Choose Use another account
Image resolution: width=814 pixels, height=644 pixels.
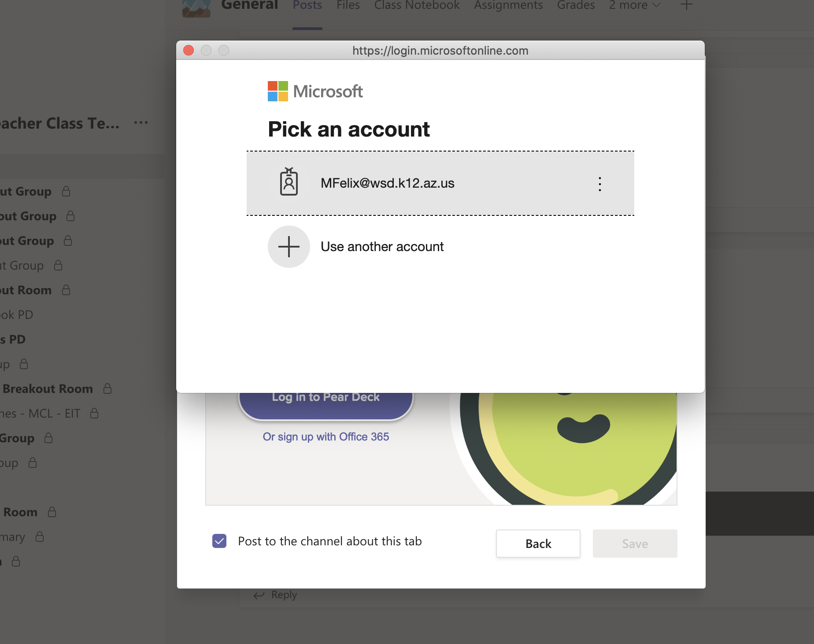click(x=382, y=247)
